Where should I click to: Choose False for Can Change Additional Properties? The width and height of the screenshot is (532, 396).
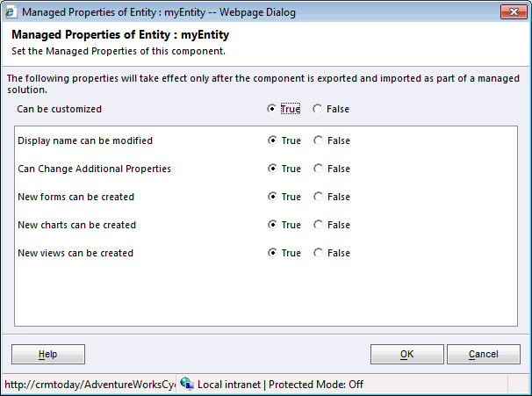pyautogui.click(x=317, y=169)
